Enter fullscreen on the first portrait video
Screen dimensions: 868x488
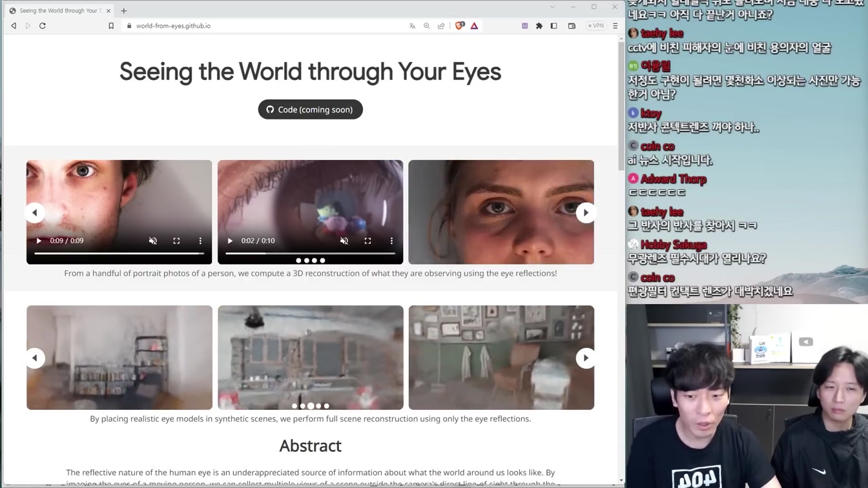tap(176, 241)
